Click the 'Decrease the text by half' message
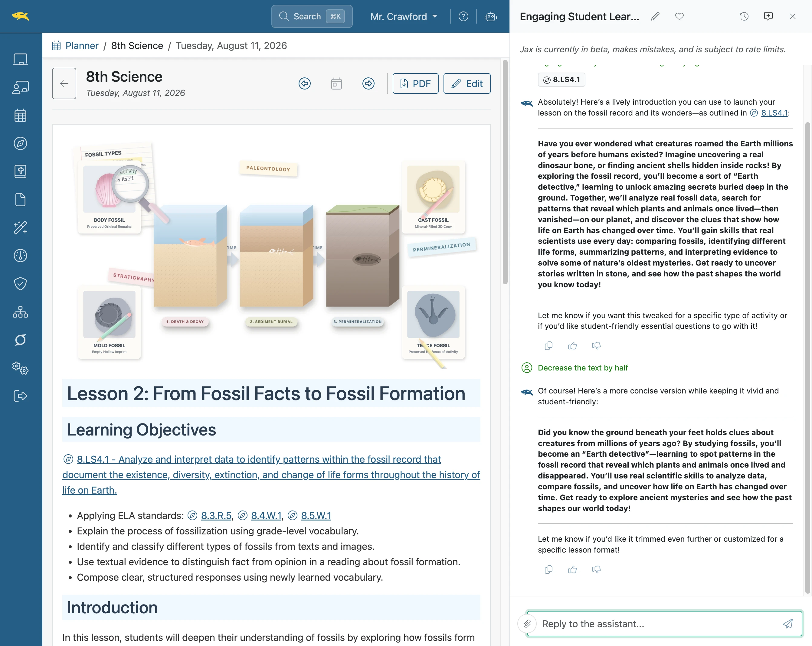The width and height of the screenshot is (812, 646). point(583,368)
